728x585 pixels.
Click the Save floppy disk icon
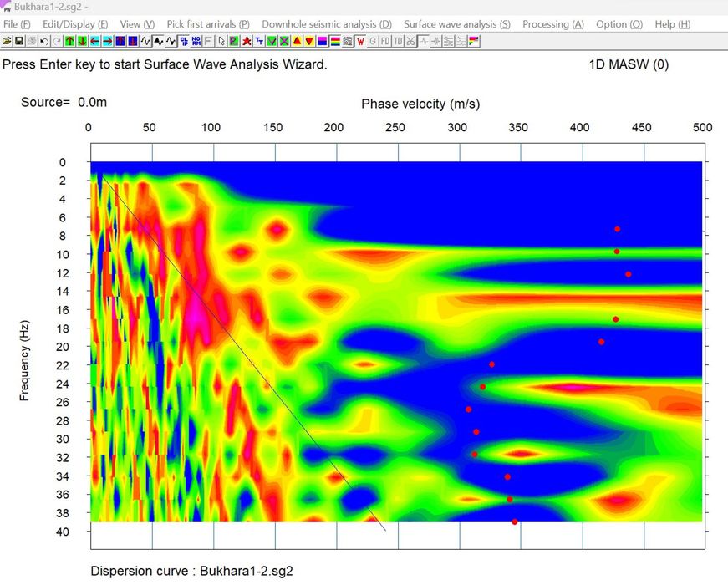pos(19,41)
